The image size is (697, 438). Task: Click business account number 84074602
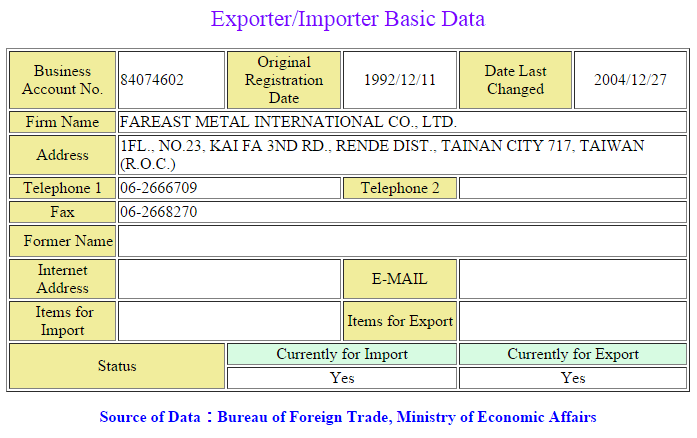(152, 80)
